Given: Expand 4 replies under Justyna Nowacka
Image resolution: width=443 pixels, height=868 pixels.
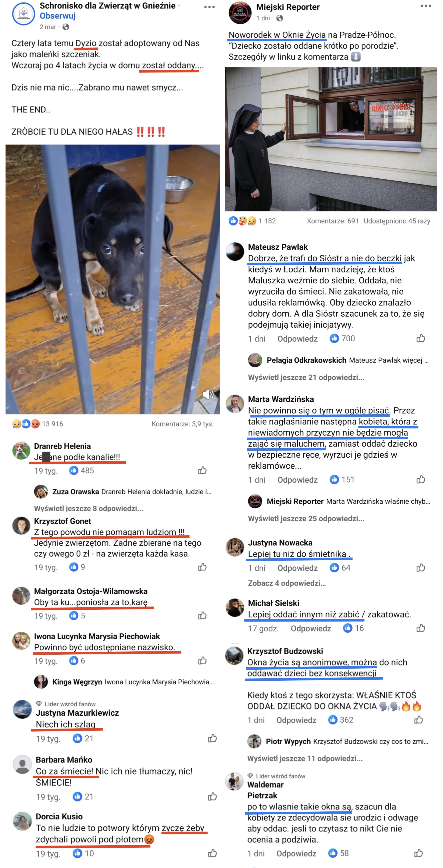Looking at the screenshot, I should (x=287, y=583).
